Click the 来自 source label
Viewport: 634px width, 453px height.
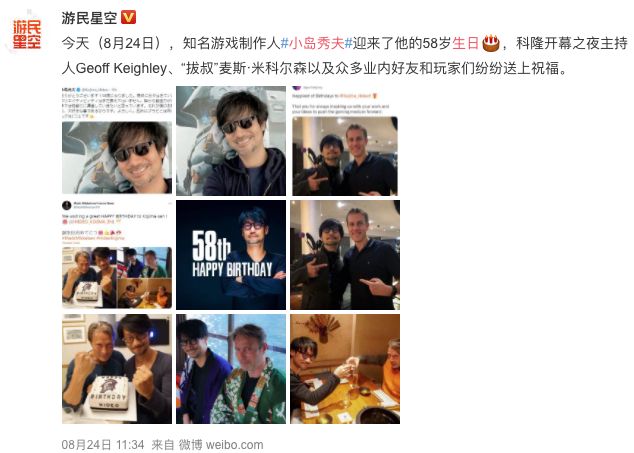pos(163,445)
